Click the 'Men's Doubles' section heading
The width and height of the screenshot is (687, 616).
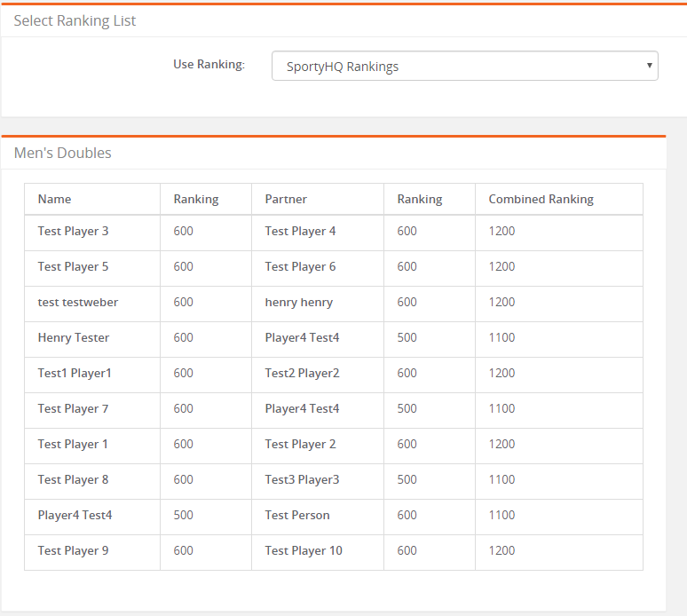(62, 153)
